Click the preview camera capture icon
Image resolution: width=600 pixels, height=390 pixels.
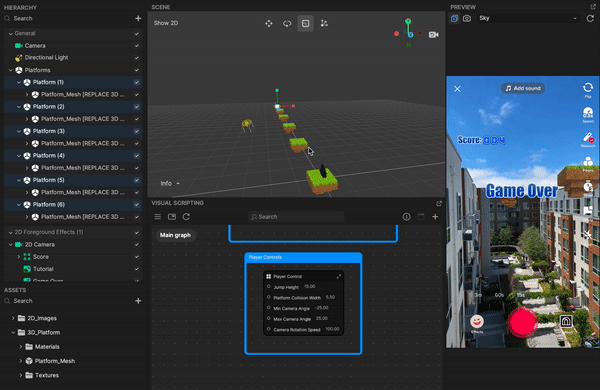467,18
